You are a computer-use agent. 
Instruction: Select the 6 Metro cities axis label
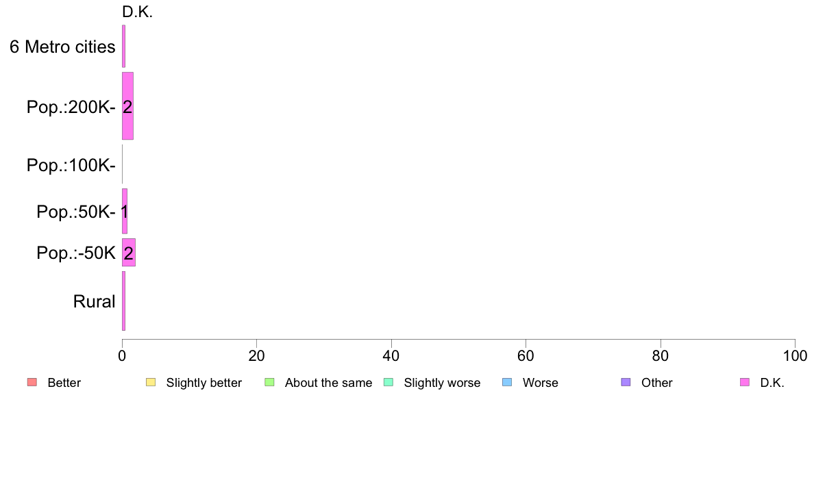pos(62,47)
